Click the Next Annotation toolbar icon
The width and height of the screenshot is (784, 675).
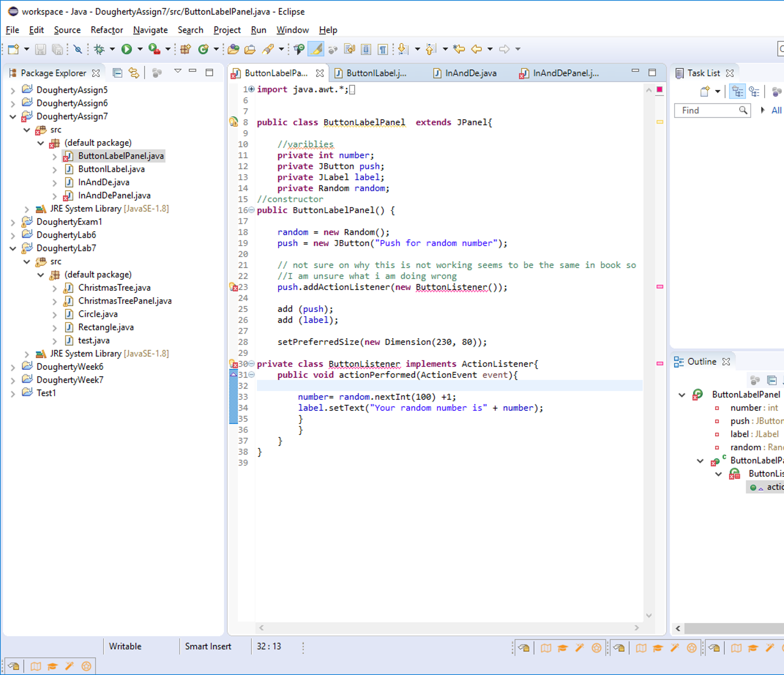[402, 49]
